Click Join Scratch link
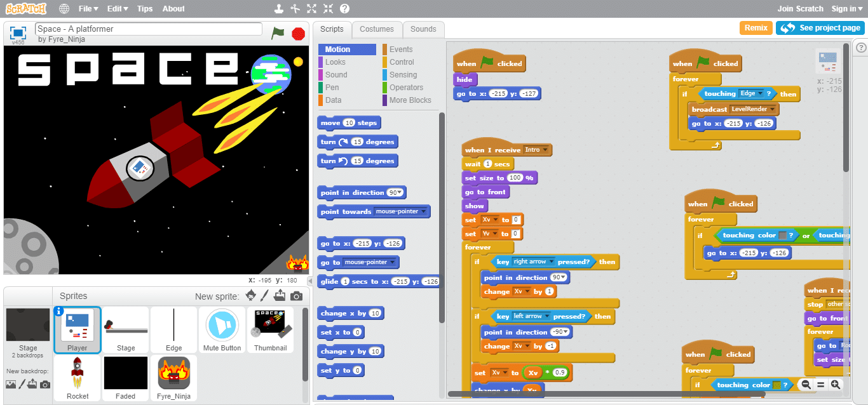Image resolution: width=868 pixels, height=405 pixels. click(800, 9)
